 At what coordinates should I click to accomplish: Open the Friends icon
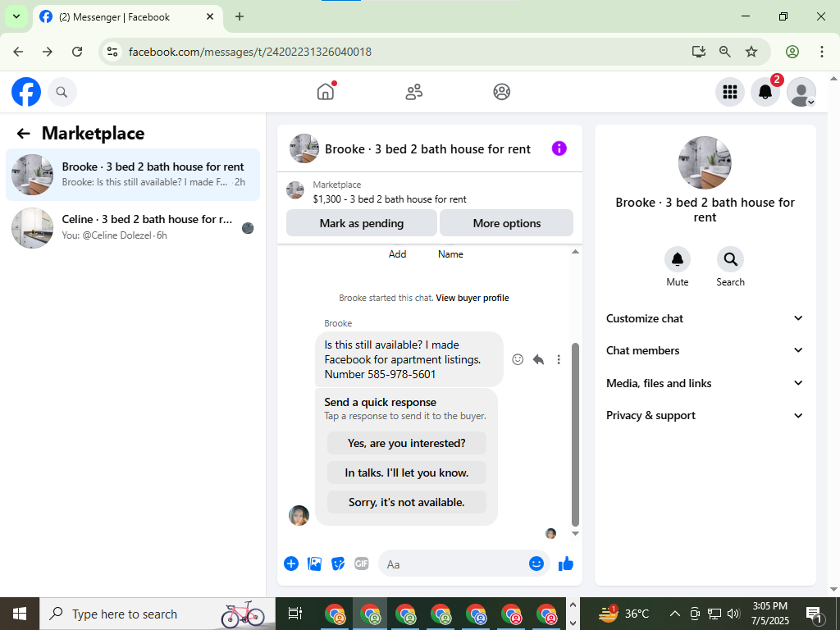tap(413, 92)
